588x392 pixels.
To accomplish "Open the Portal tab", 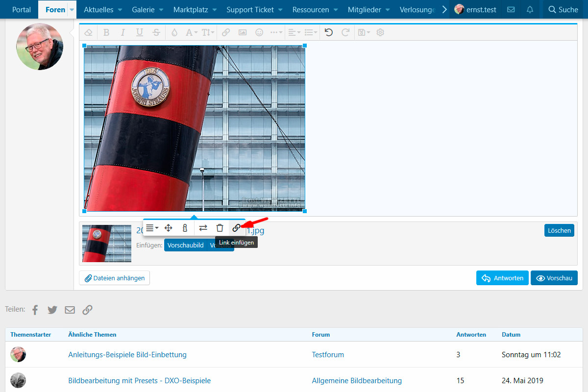I will tap(22, 9).
